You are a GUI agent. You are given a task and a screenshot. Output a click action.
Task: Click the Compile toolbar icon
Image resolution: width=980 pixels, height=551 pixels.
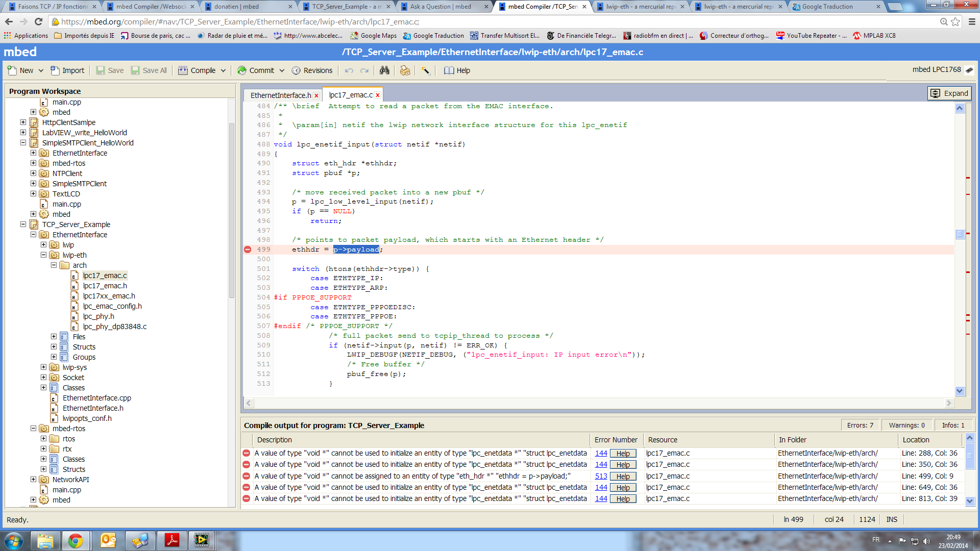pyautogui.click(x=183, y=70)
